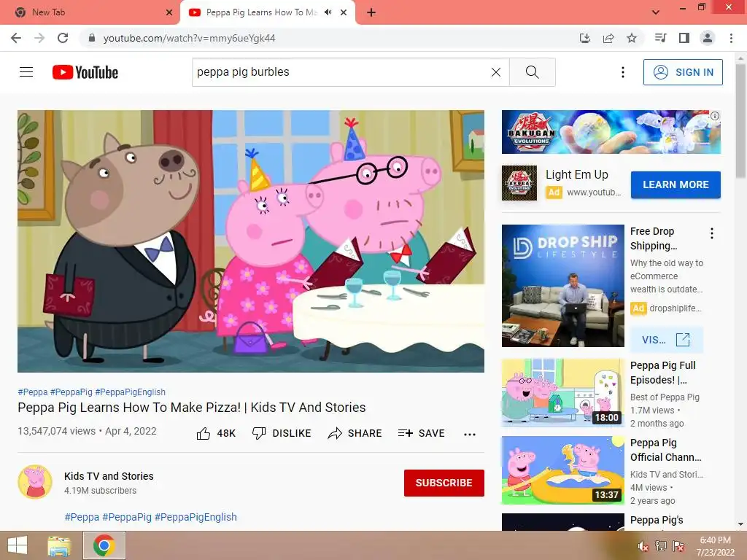
Task: Save the video to a playlist
Action: pyautogui.click(x=422, y=433)
